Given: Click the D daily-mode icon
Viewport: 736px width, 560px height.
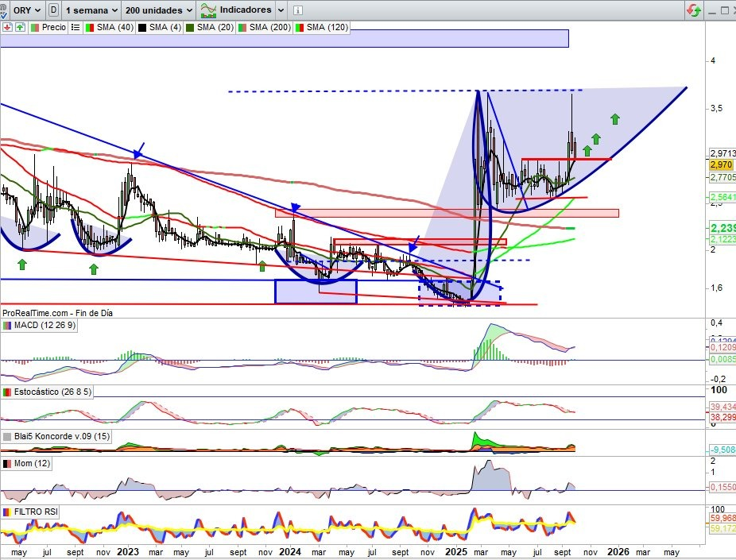Looking at the screenshot, I should tap(53, 10).
